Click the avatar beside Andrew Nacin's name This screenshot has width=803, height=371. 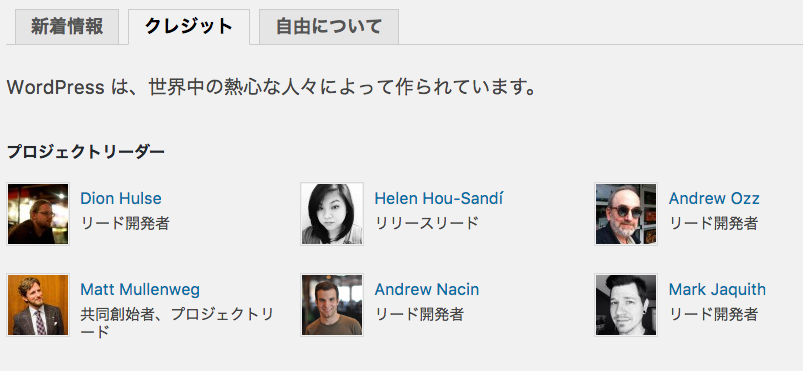(x=332, y=305)
